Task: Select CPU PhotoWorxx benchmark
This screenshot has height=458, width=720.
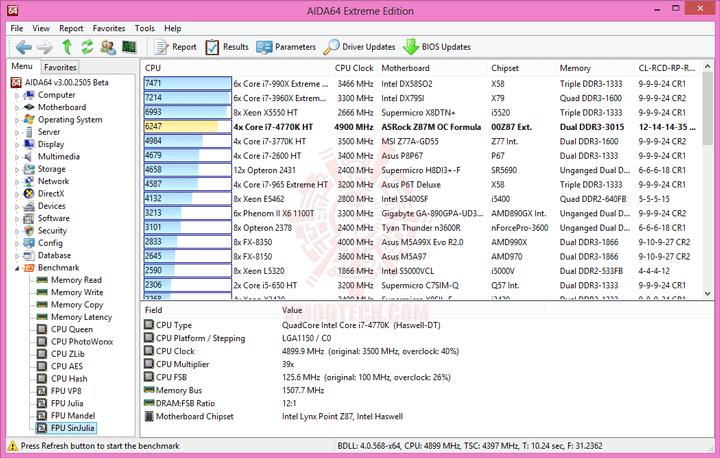Action: coord(82,342)
